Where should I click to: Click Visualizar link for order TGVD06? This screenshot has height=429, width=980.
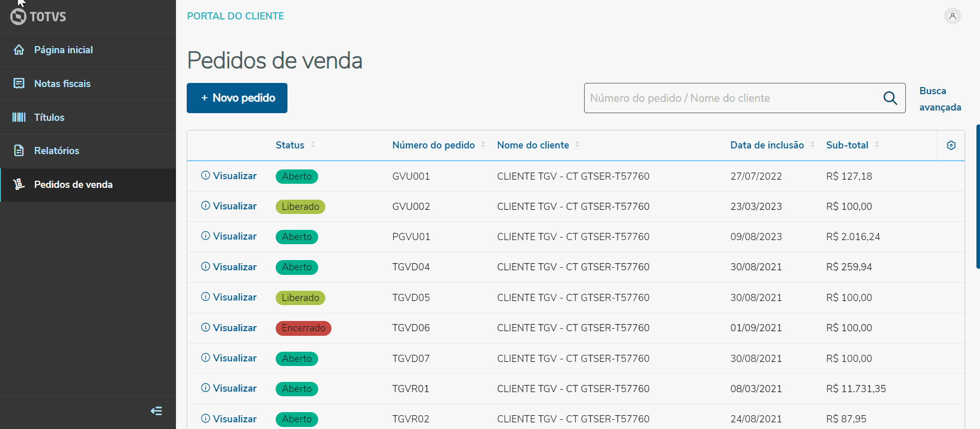(235, 328)
